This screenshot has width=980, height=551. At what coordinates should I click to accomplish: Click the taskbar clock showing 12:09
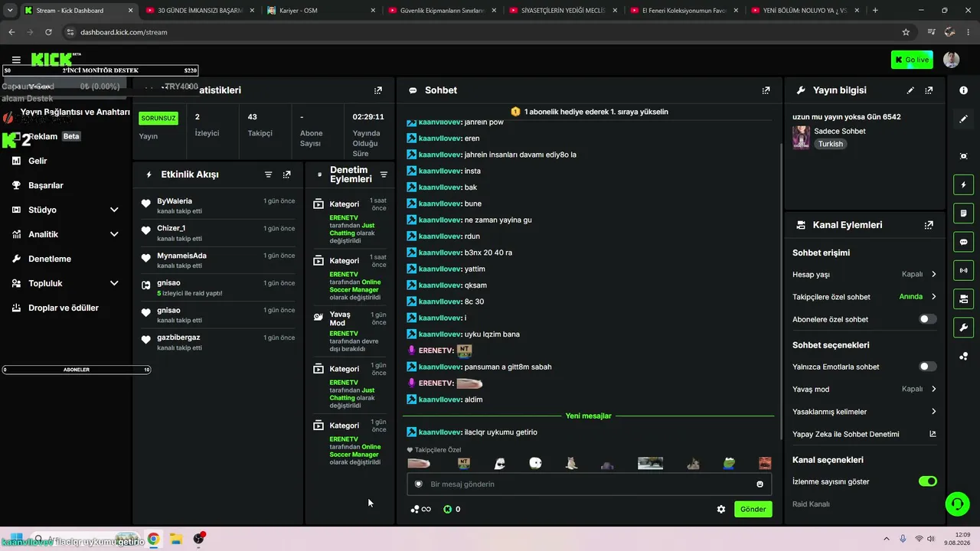click(957, 539)
